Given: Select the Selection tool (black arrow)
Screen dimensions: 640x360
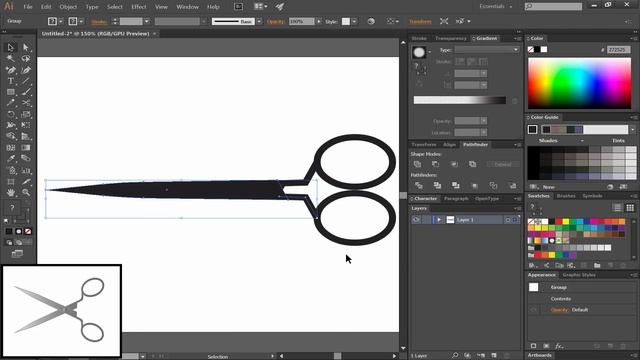Looking at the screenshot, I should [x=11, y=47].
